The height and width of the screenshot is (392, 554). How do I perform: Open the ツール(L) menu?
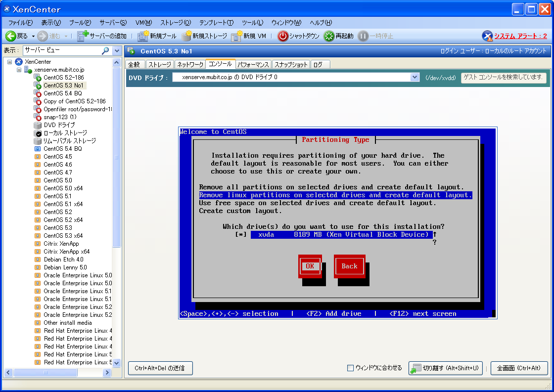click(252, 23)
